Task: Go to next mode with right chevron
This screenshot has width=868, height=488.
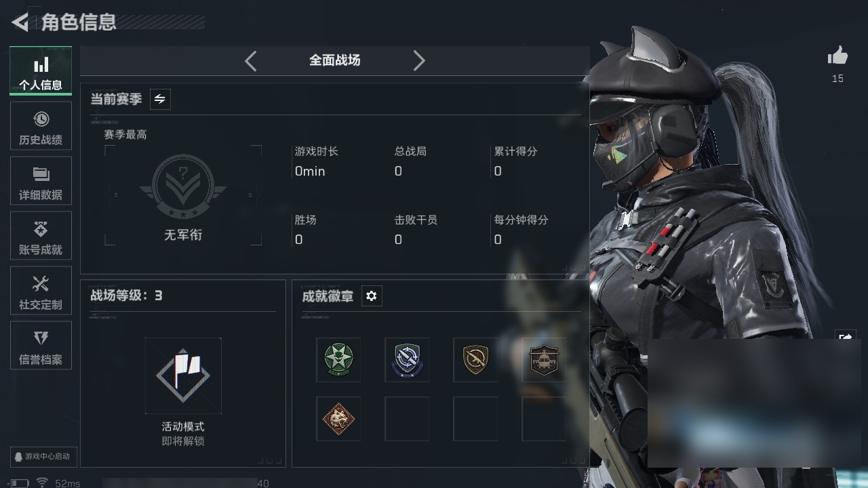Action: [419, 61]
